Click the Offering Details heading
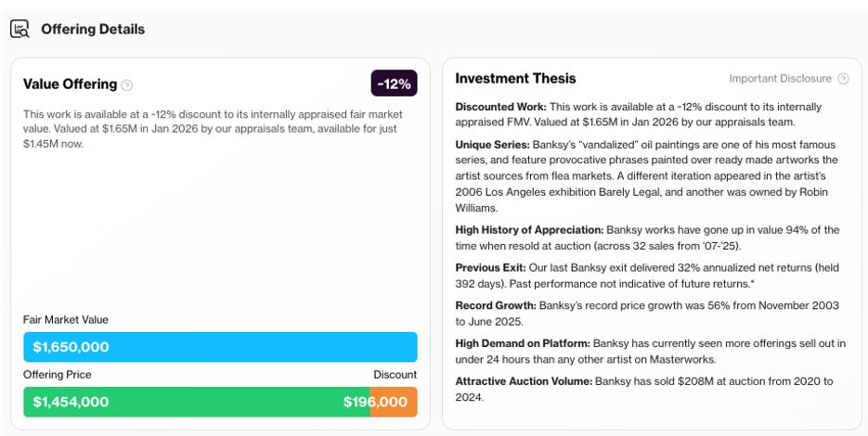 point(93,29)
